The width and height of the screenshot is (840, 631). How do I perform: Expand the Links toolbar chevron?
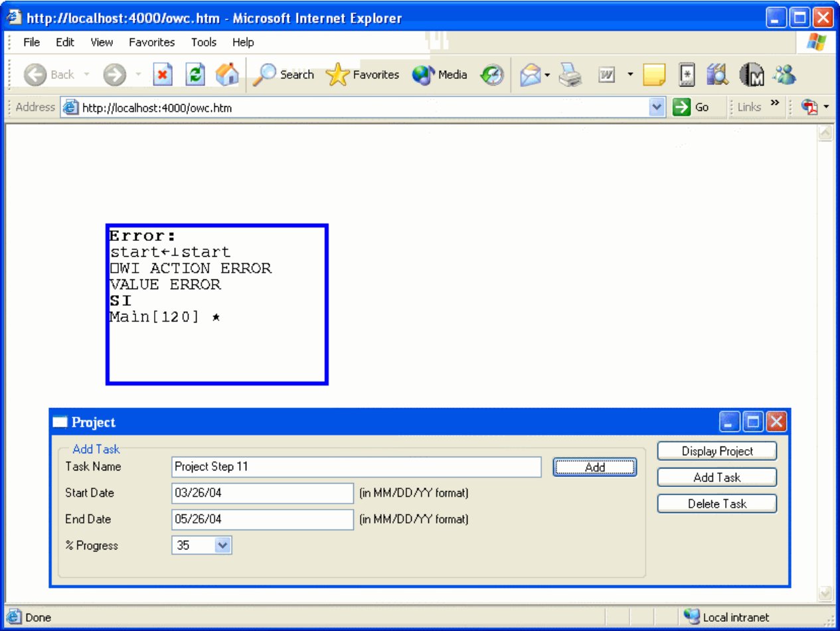pyautogui.click(x=774, y=103)
